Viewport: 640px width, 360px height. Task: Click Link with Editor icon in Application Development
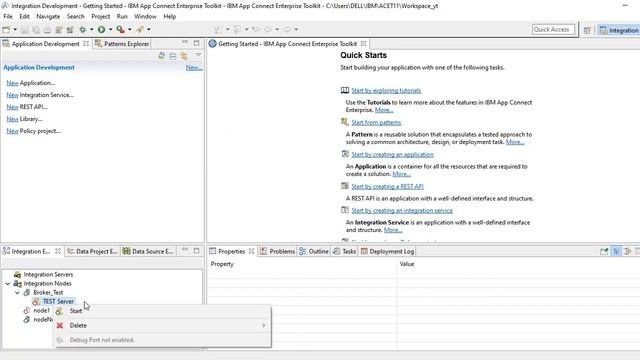point(184,56)
